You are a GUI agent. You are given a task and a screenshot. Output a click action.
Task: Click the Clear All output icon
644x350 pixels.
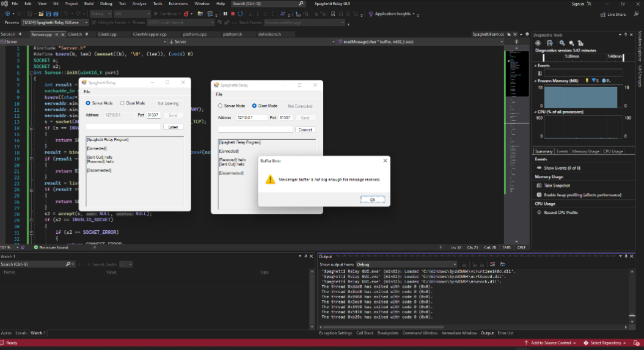click(492, 264)
